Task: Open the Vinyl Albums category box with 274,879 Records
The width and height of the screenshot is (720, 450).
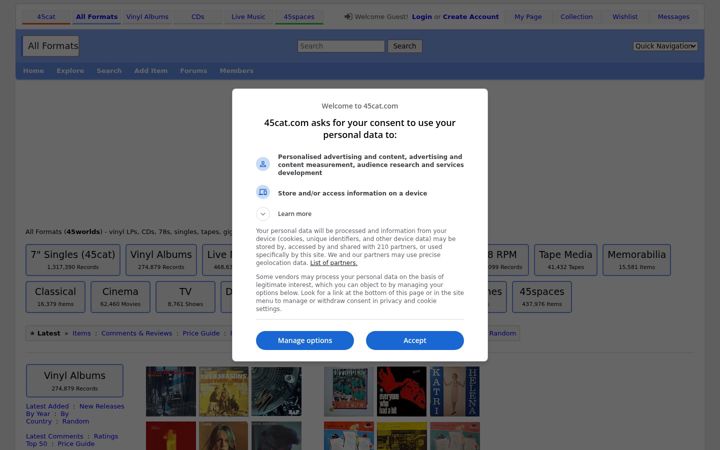Action: (x=161, y=260)
